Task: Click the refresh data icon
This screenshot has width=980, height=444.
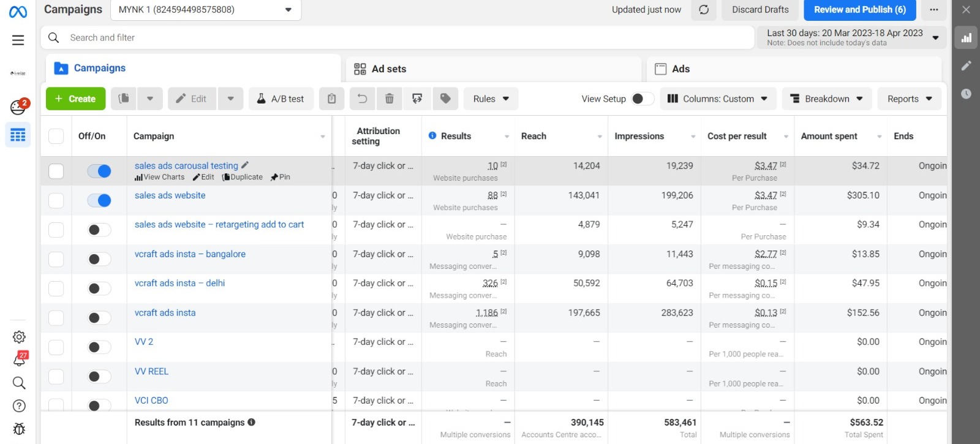Action: (x=704, y=10)
